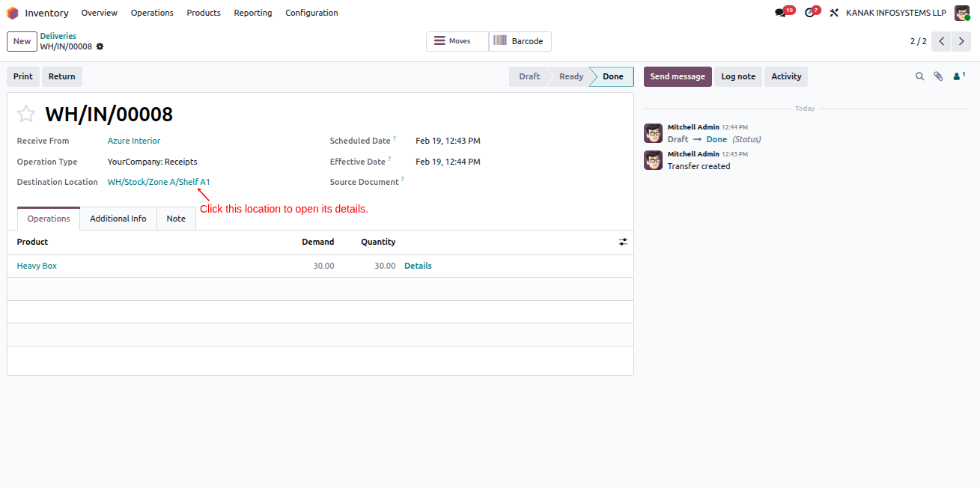Switch to the Additional Info tab
The width and height of the screenshot is (980, 488).
[x=118, y=219]
